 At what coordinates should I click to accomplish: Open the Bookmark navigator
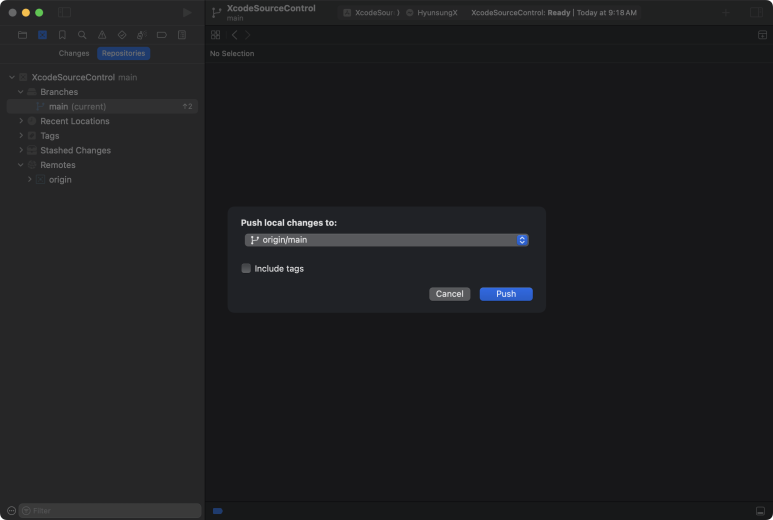click(62, 35)
